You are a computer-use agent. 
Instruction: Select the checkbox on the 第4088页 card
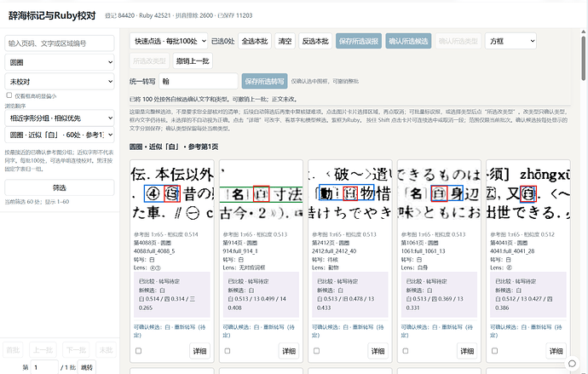[x=138, y=351]
